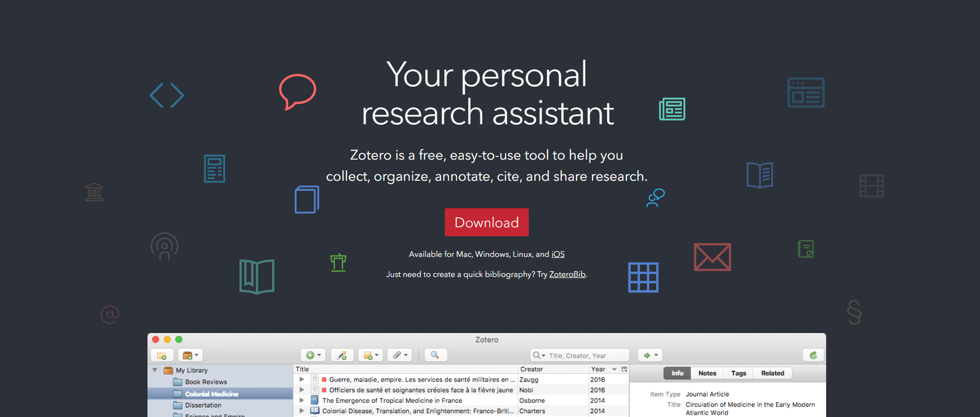980x417 pixels.
Task: Click the red tag square on Officiers row
Action: click(324, 390)
